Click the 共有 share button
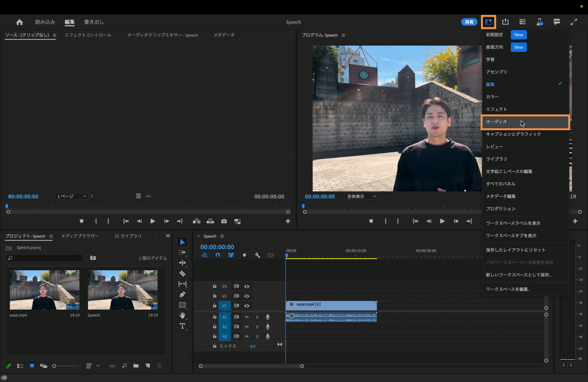The image size is (588, 382). tap(469, 22)
